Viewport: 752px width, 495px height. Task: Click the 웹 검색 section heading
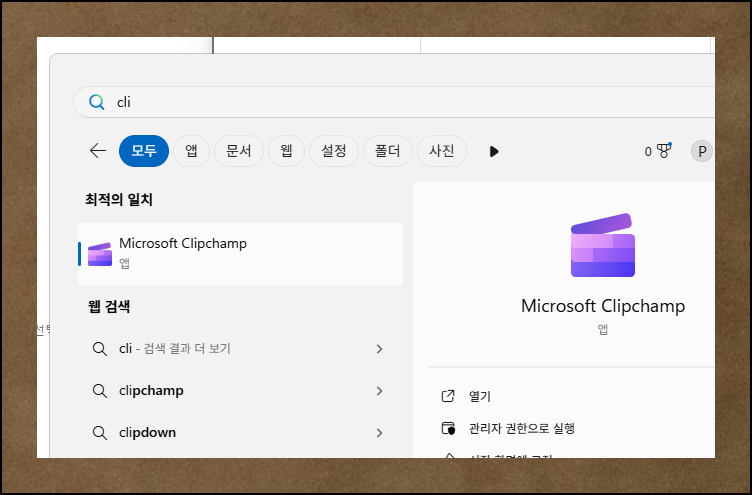click(x=109, y=306)
